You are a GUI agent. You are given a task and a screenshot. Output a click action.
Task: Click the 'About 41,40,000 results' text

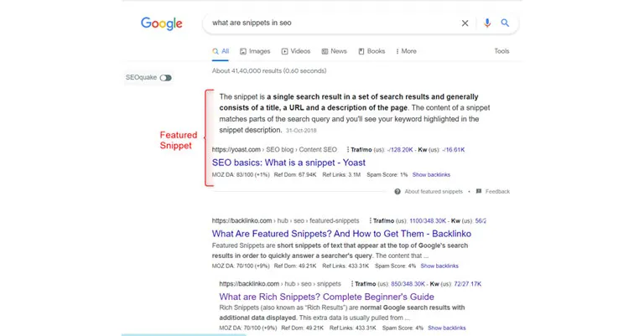[269, 71]
